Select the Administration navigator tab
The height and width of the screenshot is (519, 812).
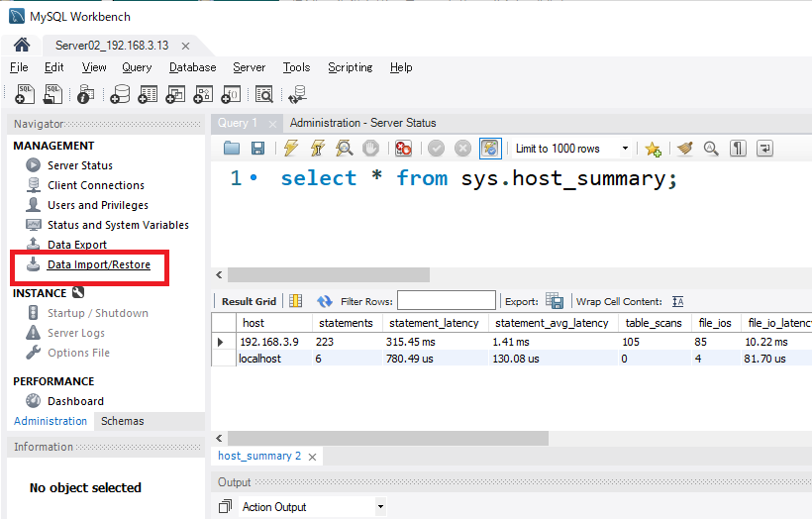coord(51,421)
